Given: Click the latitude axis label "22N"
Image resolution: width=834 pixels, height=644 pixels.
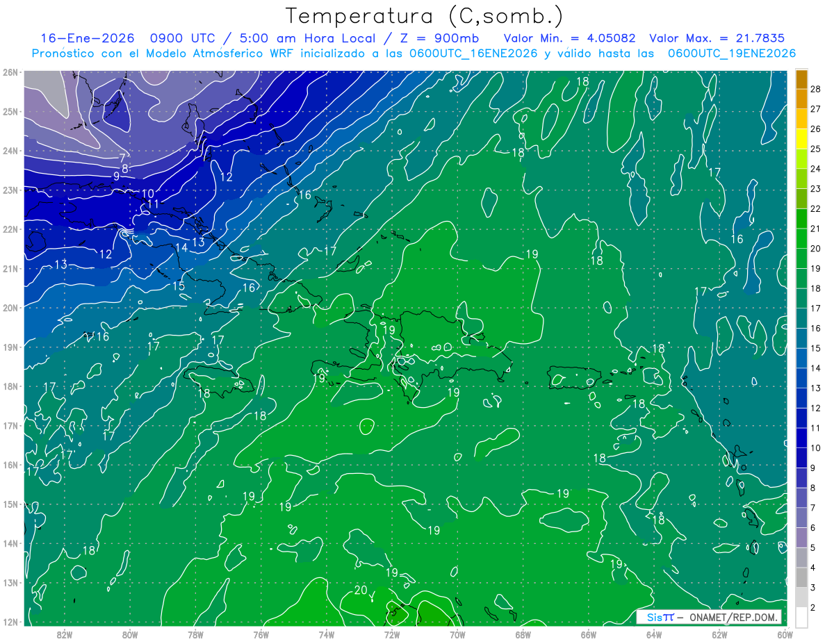Looking at the screenshot, I should (x=11, y=229).
